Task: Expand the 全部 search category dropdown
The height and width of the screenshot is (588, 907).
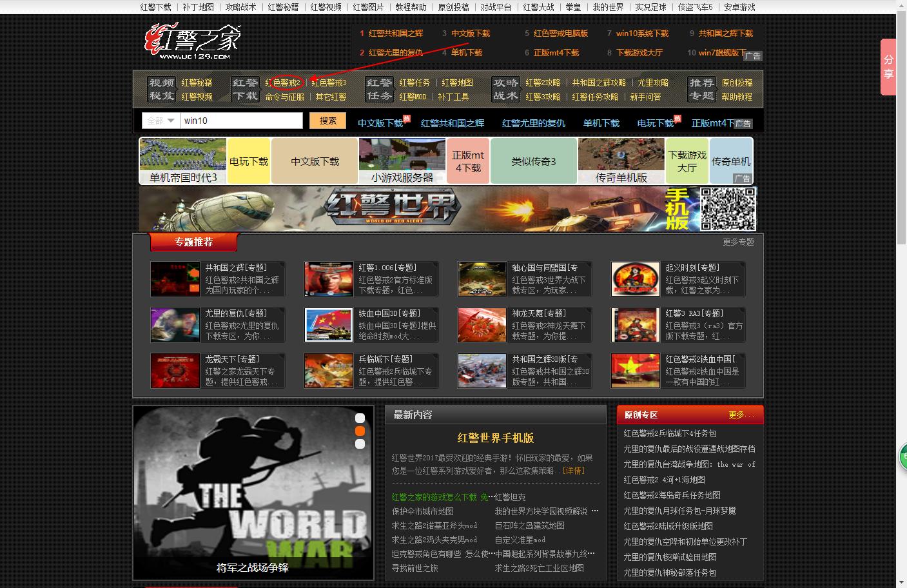Action: (161, 121)
